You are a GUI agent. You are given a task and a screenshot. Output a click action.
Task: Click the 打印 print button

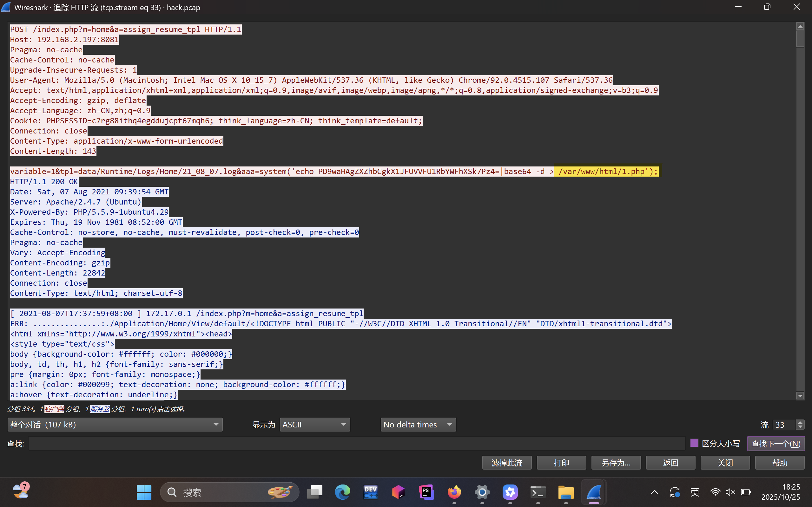(561, 463)
